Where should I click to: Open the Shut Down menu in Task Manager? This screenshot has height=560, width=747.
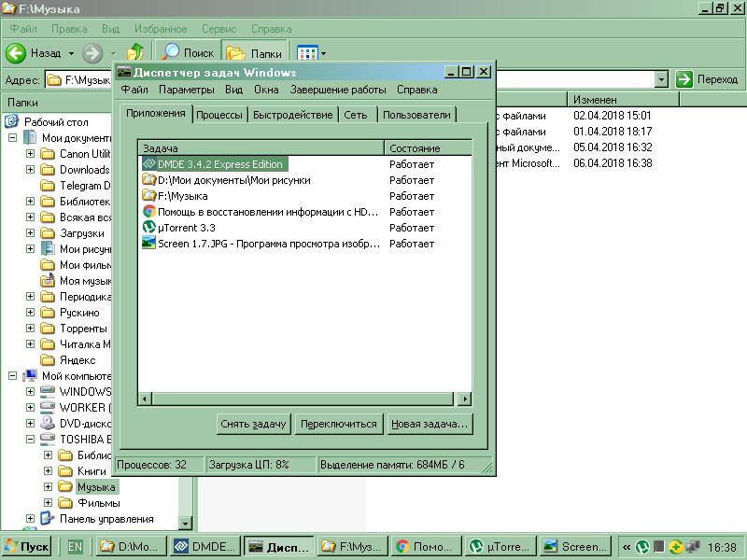337,90
